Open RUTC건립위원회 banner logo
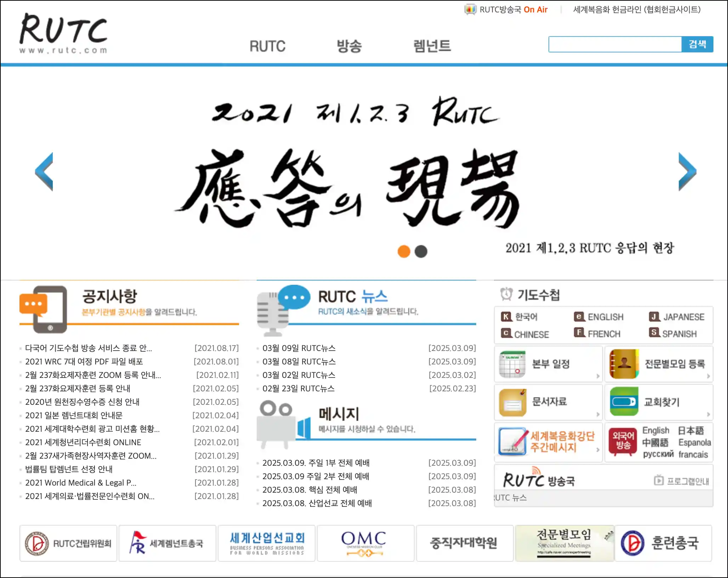This screenshot has height=578, width=728. pos(68,543)
